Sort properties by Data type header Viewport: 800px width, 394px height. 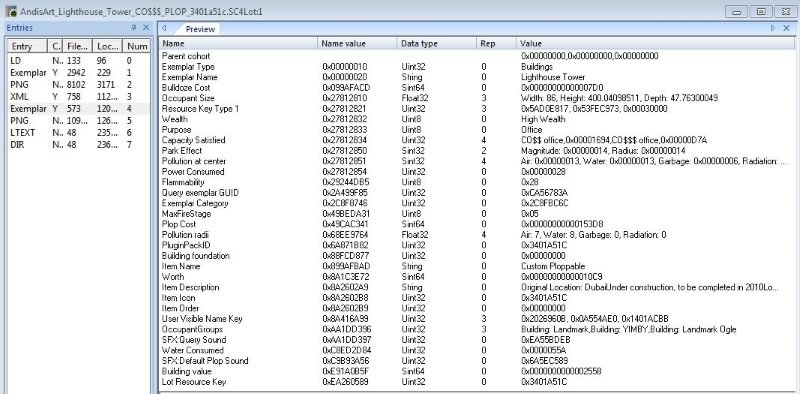[x=437, y=44]
